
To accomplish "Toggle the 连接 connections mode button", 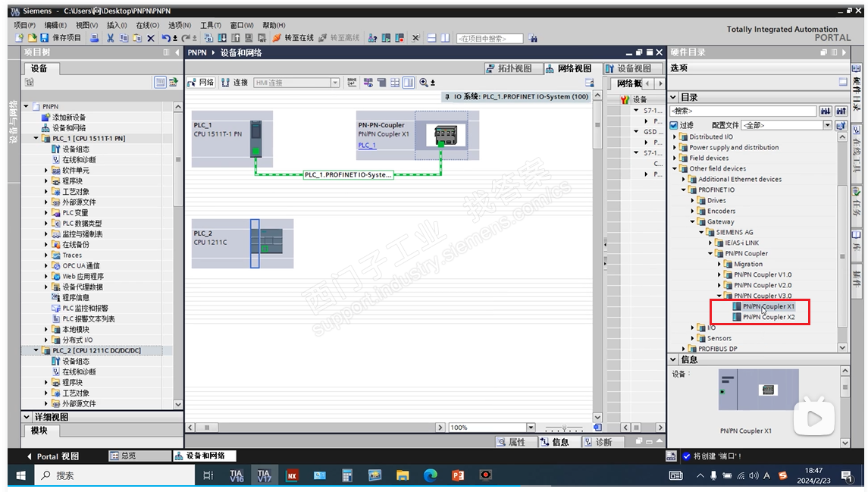I will tap(234, 83).
